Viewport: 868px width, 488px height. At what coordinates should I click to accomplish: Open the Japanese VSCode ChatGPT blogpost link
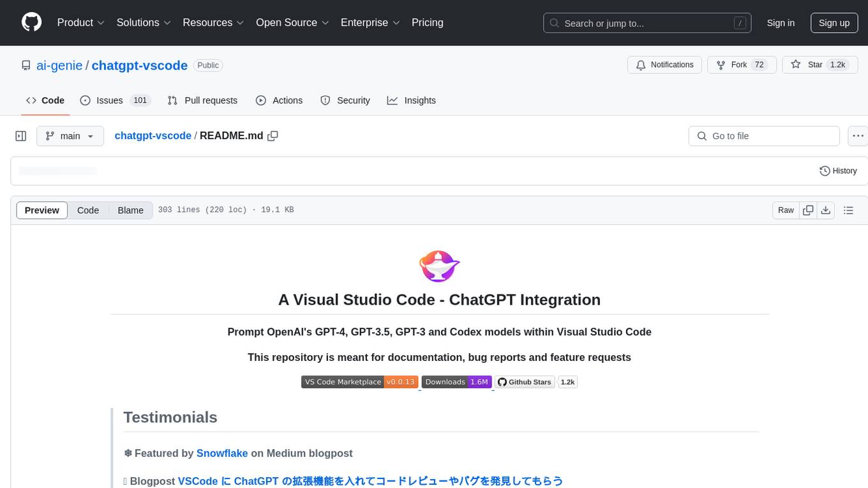pyautogui.click(x=370, y=481)
